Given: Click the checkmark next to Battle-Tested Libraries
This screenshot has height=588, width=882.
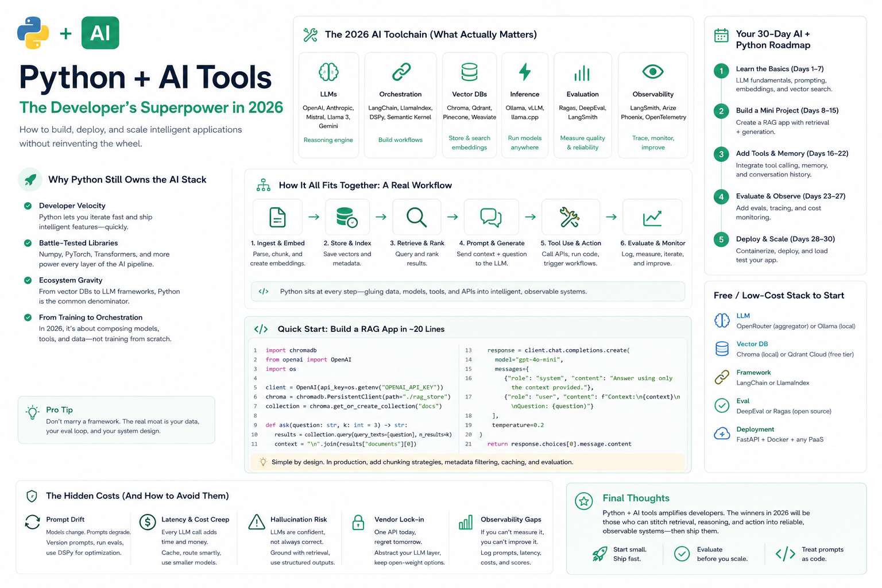Looking at the screenshot, I should point(28,243).
